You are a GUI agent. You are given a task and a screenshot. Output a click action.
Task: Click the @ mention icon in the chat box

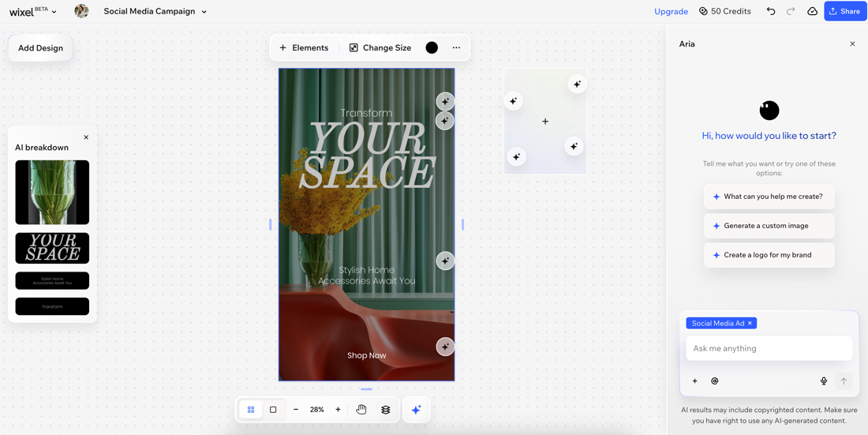tap(715, 381)
